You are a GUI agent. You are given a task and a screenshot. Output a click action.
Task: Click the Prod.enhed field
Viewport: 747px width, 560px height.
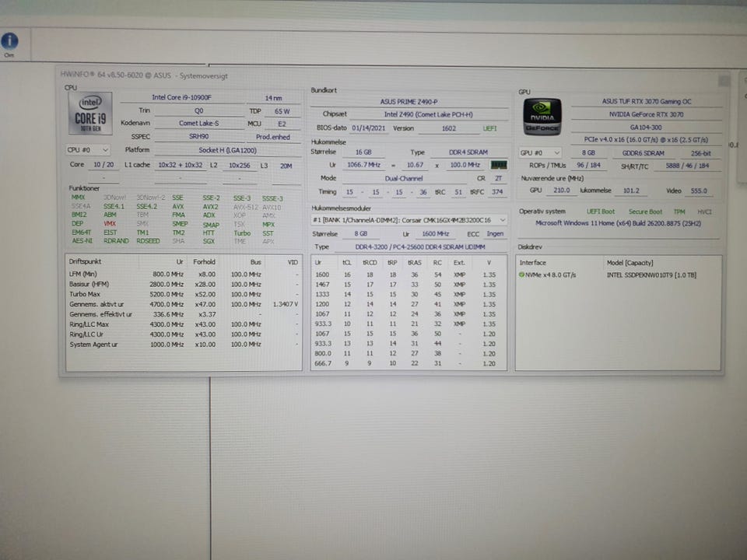click(x=273, y=137)
